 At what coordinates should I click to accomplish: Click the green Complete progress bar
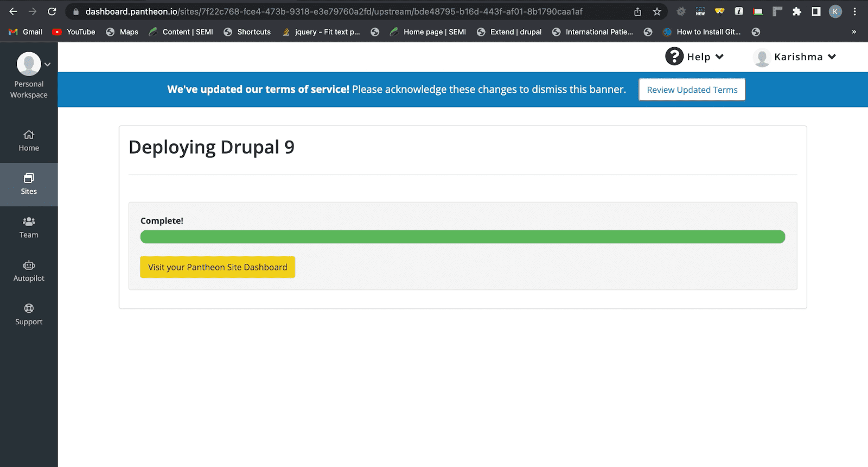[463, 237]
